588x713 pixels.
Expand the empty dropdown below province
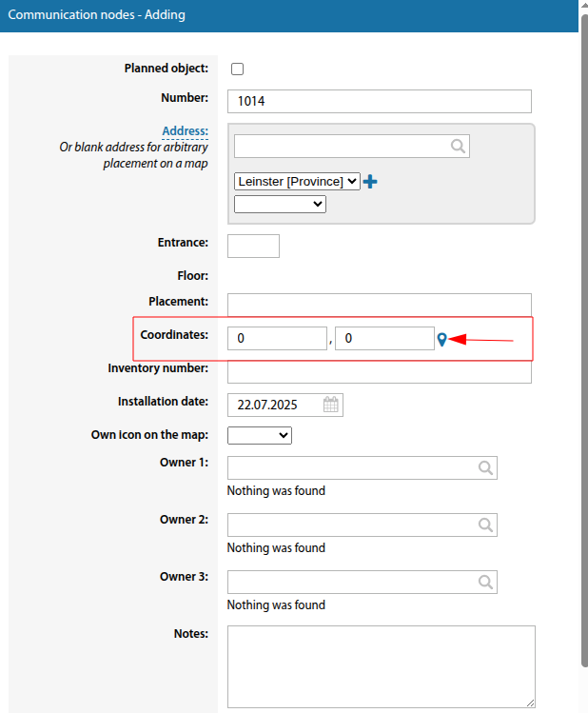click(280, 204)
